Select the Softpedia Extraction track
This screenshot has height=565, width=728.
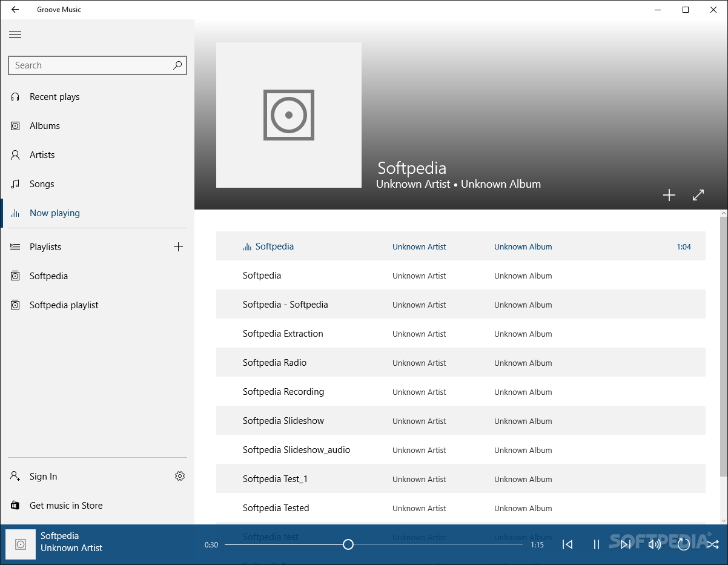(x=461, y=334)
